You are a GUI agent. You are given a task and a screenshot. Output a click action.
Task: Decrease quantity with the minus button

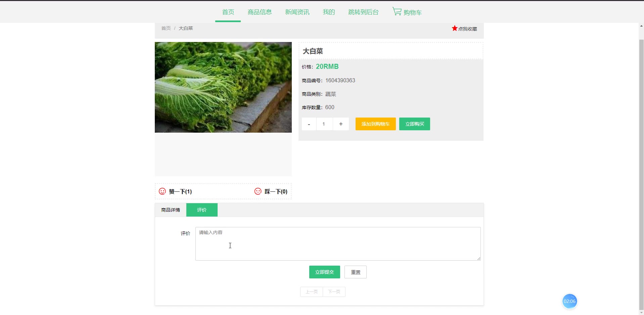[309, 124]
